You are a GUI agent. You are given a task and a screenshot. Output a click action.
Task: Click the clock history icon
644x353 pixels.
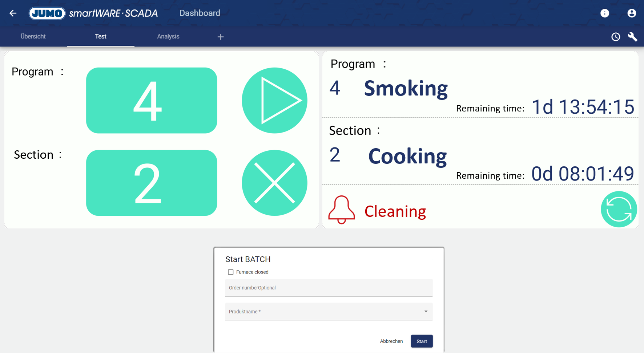click(615, 37)
